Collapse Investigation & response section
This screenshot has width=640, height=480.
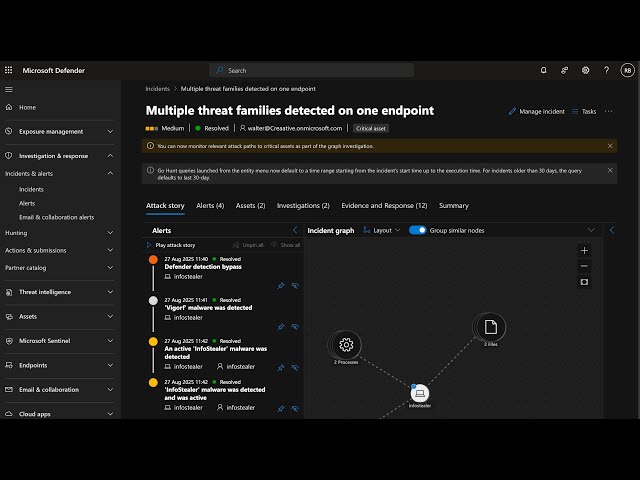click(x=110, y=156)
